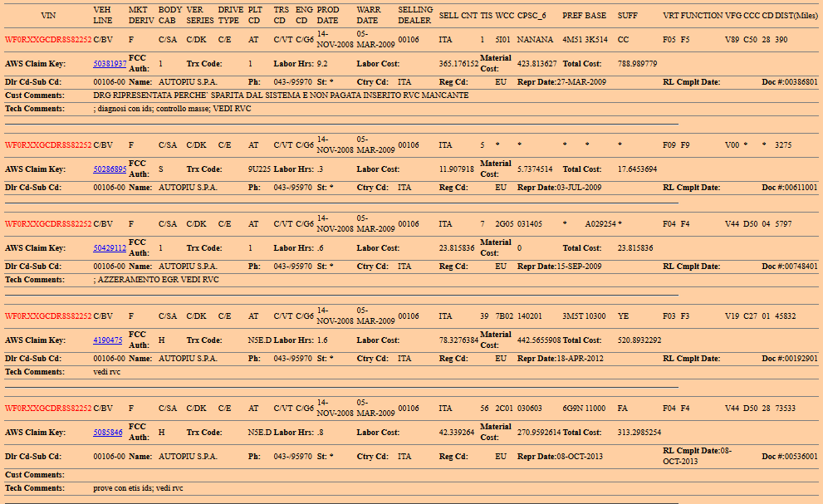
Task: Open AWS claim key 50381937 link
Action: pos(110,64)
